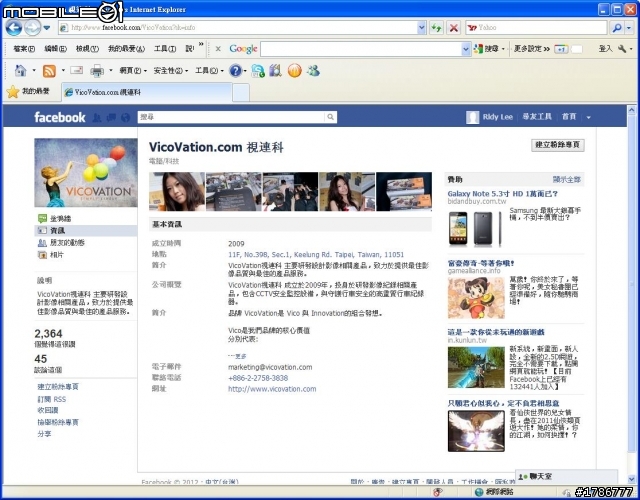Click the browser Forward arrow button
This screenshot has width=640, height=500.
click(x=32, y=28)
